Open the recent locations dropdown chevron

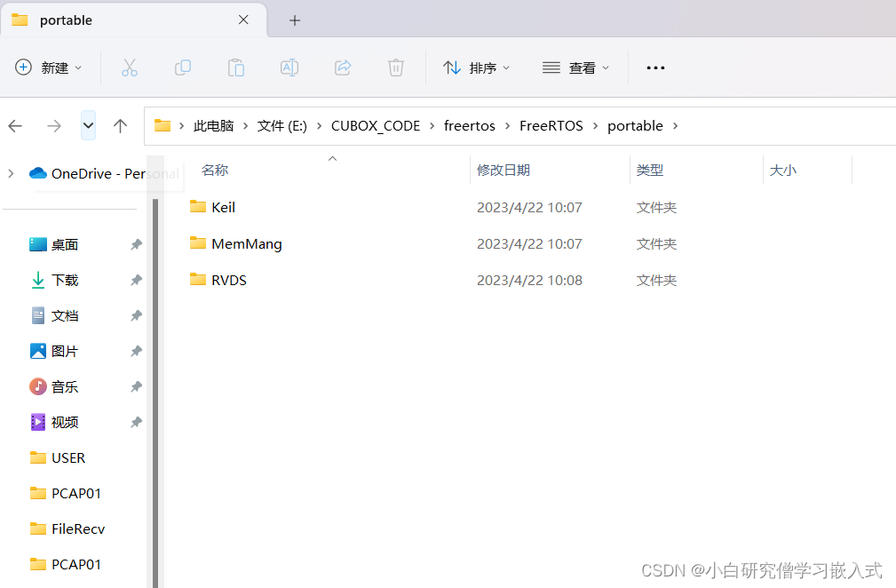point(88,125)
